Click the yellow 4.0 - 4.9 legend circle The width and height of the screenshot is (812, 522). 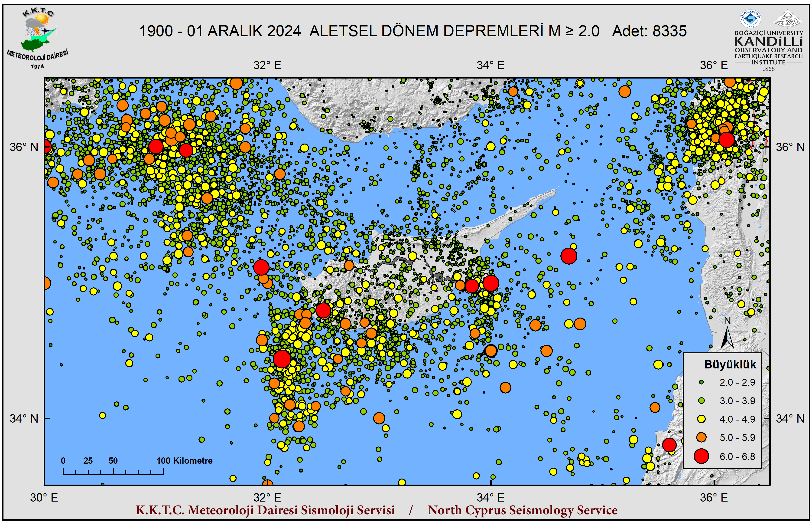(701, 419)
